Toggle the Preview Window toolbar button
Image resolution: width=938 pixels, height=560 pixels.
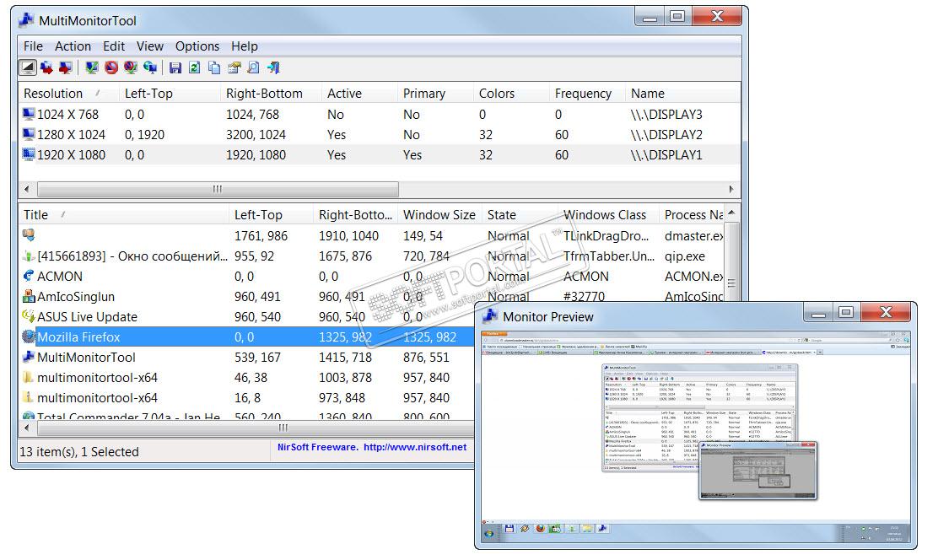click(28, 67)
